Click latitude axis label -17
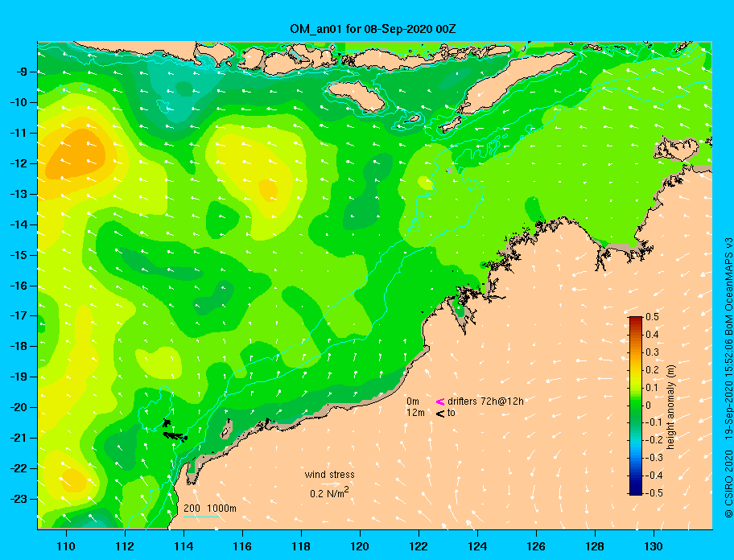Viewport: 734px width, 560px height. pos(19,315)
